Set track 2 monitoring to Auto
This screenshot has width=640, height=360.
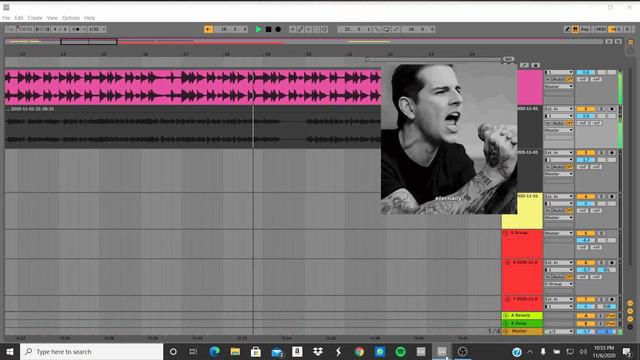(x=558, y=123)
